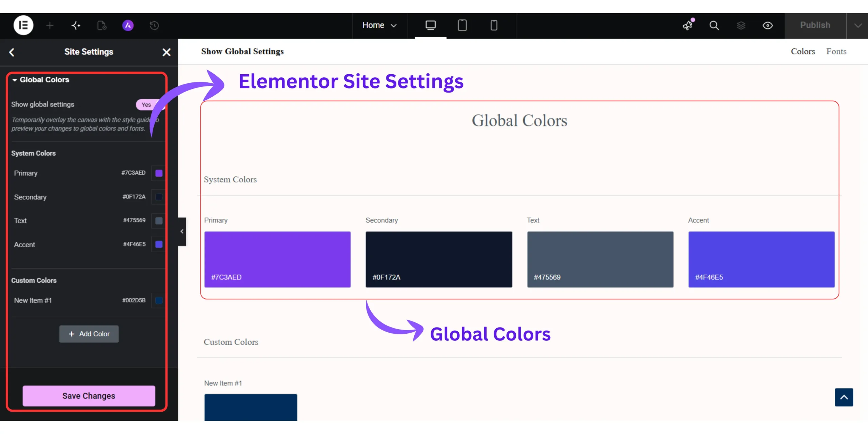Select the Secondary #0F172A preview block
868x434 pixels.
point(439,259)
